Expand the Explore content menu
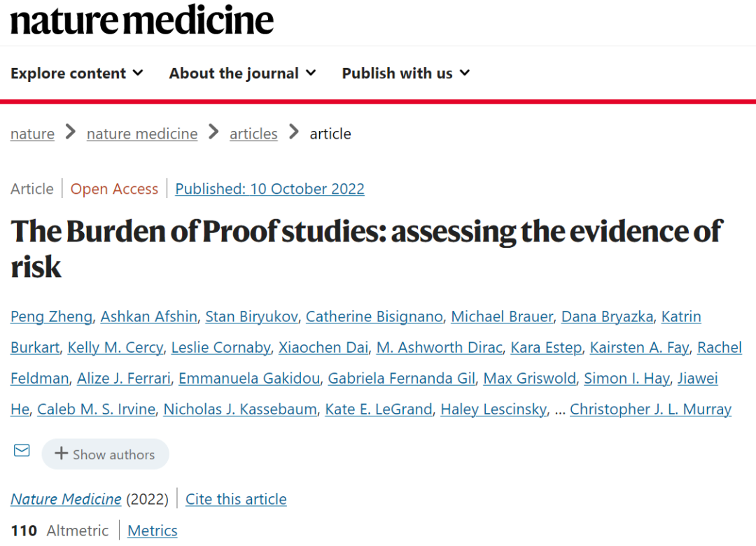The height and width of the screenshot is (546, 756). tap(77, 73)
